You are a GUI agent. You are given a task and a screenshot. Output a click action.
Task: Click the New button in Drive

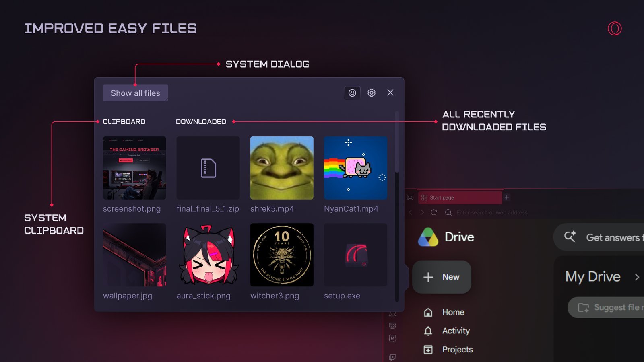[x=442, y=277]
